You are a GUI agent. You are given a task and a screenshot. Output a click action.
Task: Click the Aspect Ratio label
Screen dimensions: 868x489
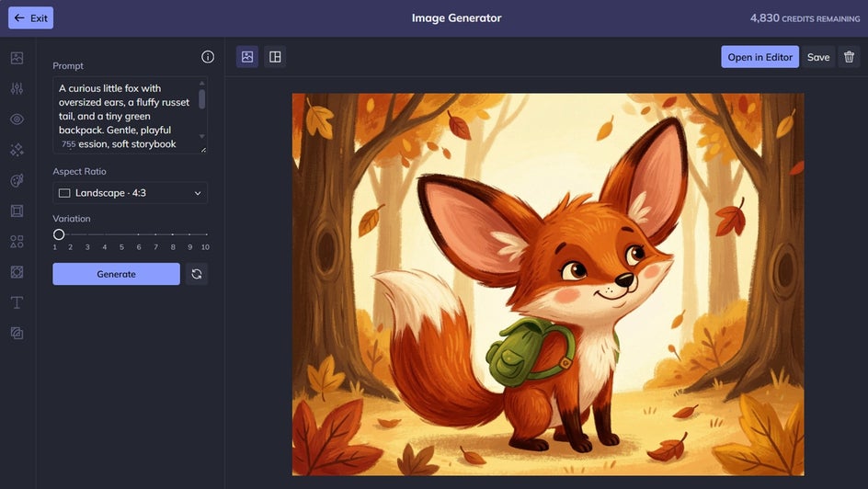tap(79, 172)
